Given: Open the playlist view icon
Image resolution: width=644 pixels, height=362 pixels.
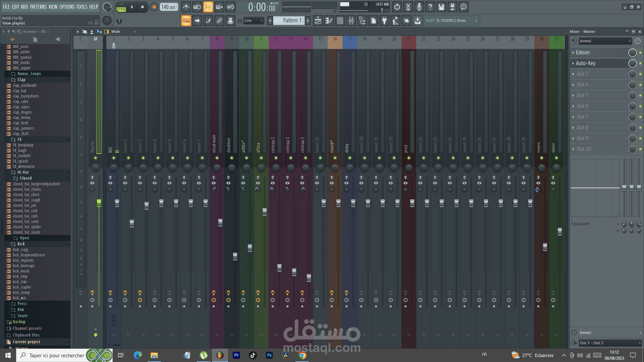Looking at the screenshot, I should 318,21.
